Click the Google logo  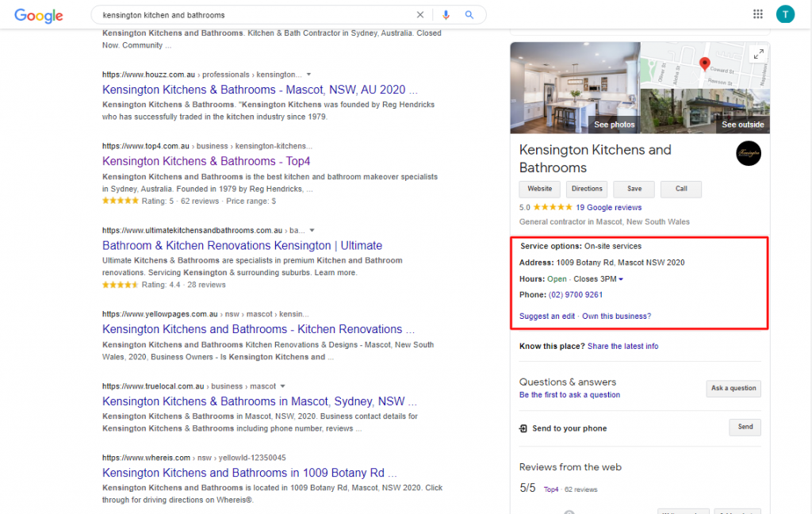point(39,15)
